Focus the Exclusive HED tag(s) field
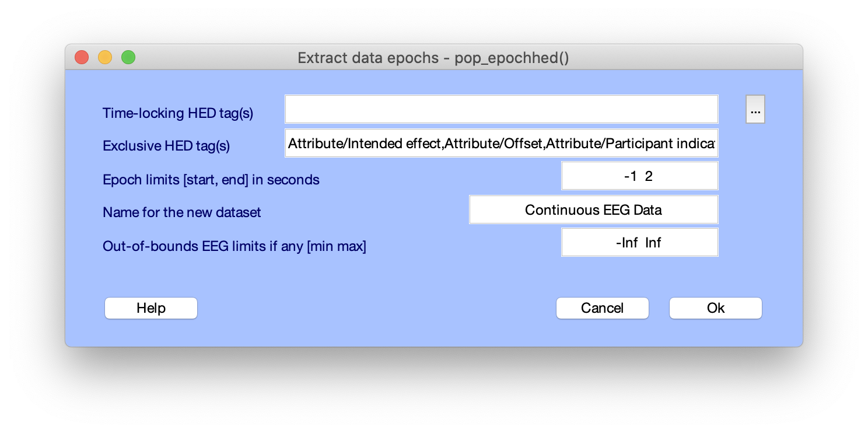This screenshot has height=433, width=868. (x=501, y=143)
